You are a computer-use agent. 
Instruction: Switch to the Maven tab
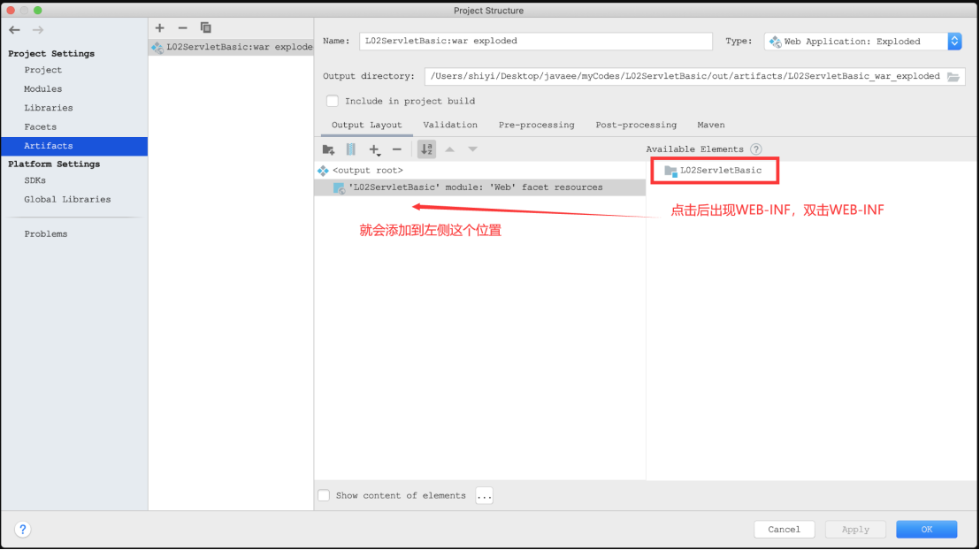pos(710,125)
